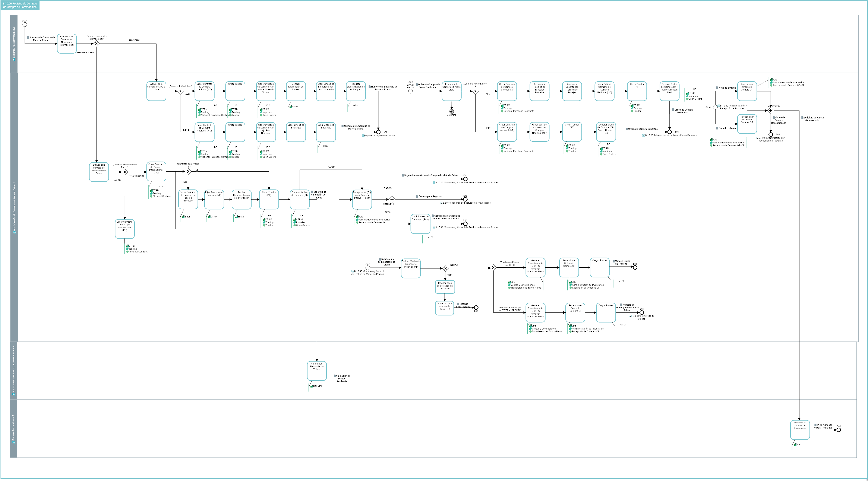Viewport: 868px width, 481px height.
Task: Click End event after Materia Prima recibida
Action: 476,308
